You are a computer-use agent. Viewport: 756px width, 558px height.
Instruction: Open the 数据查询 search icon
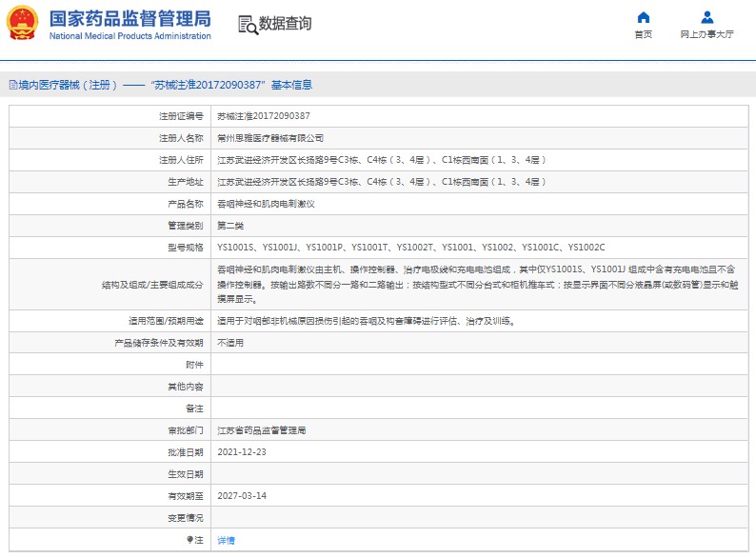tap(248, 24)
